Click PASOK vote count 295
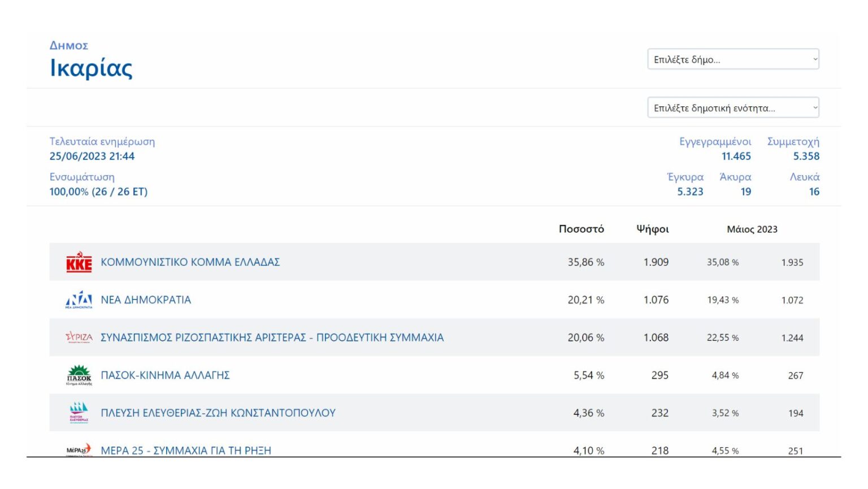 pyautogui.click(x=660, y=375)
